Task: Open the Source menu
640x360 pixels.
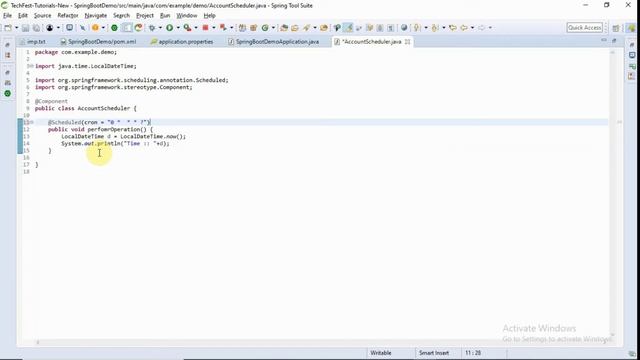Action: (x=42, y=16)
